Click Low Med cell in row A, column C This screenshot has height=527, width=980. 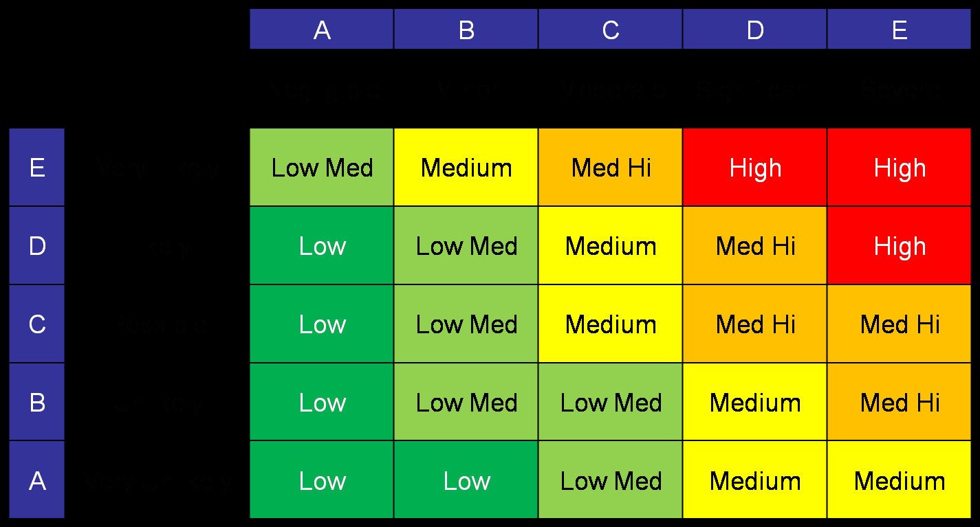point(610,480)
